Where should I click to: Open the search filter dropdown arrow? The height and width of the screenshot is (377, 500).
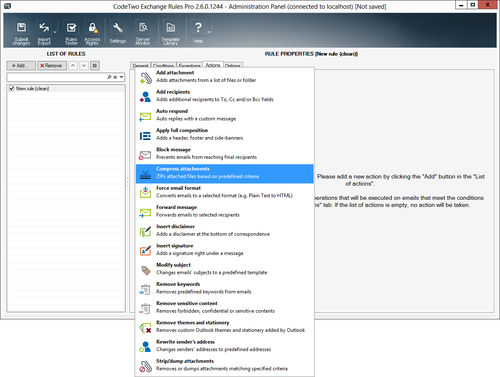pyautogui.click(x=122, y=77)
